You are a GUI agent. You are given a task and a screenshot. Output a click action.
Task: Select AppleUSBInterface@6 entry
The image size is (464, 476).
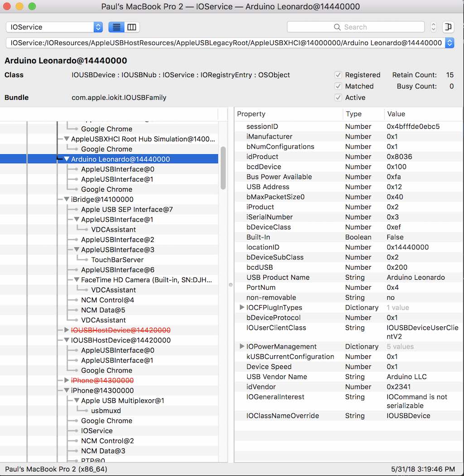pos(117,270)
